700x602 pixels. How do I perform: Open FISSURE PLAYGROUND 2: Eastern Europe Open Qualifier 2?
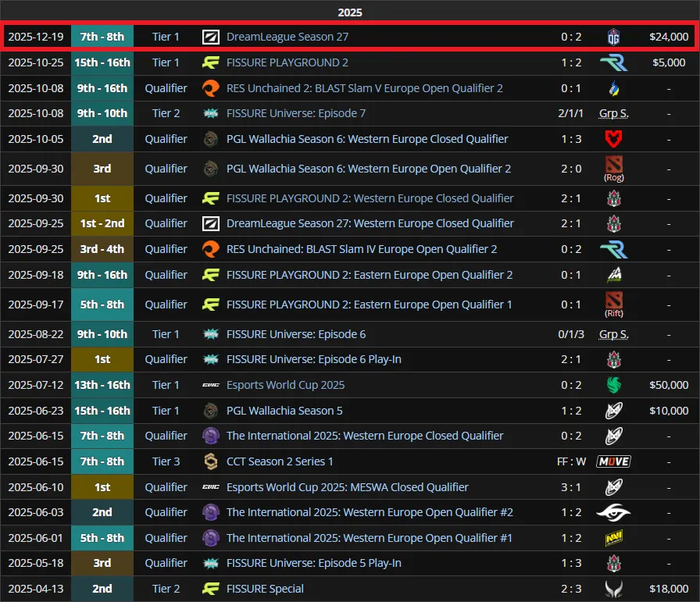point(370,275)
